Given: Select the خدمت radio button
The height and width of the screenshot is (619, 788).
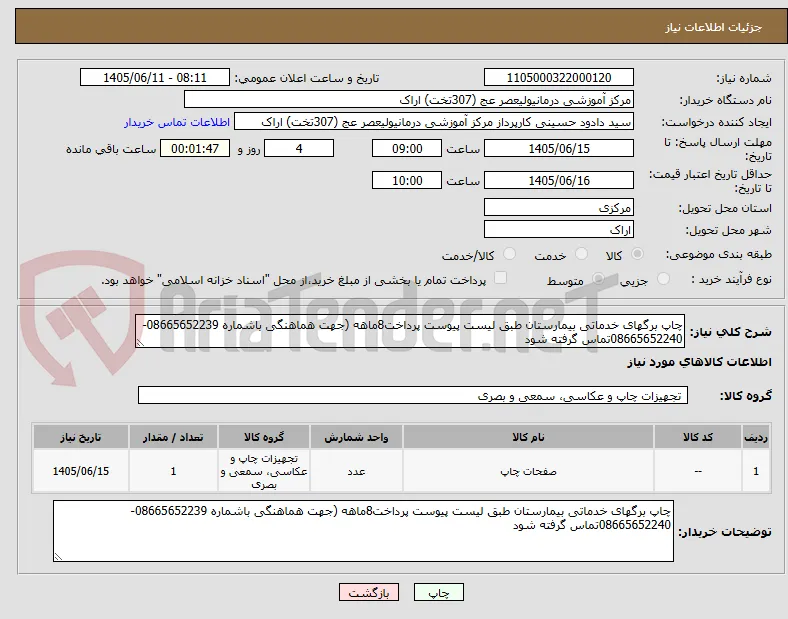Looking at the screenshot, I should (581, 254).
